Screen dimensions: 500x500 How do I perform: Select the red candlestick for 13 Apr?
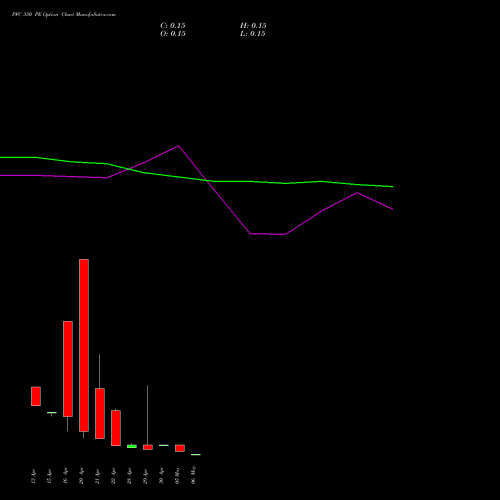pyautogui.click(x=36, y=396)
